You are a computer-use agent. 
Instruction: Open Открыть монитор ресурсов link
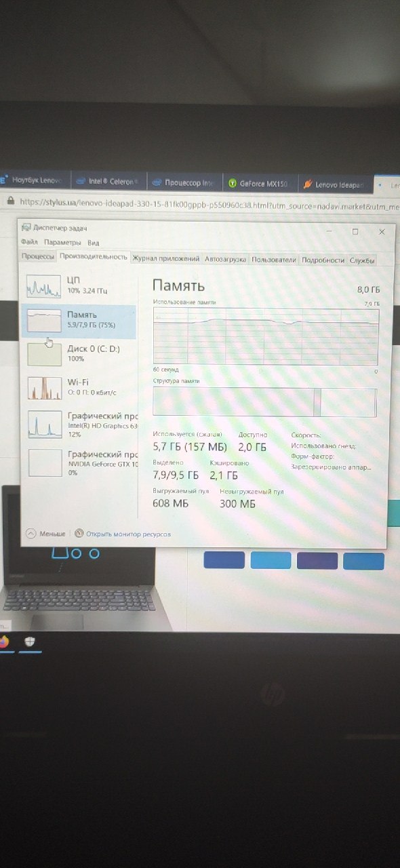[x=128, y=534]
